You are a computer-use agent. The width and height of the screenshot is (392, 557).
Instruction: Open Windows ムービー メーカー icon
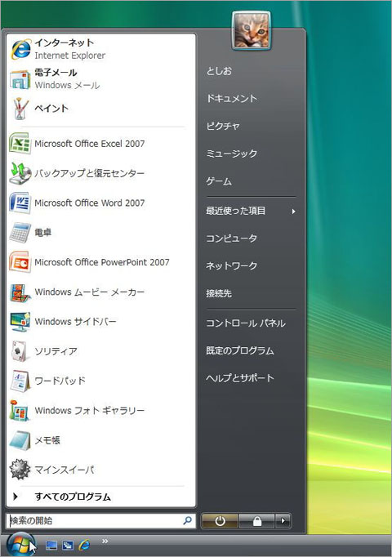pos(20,292)
